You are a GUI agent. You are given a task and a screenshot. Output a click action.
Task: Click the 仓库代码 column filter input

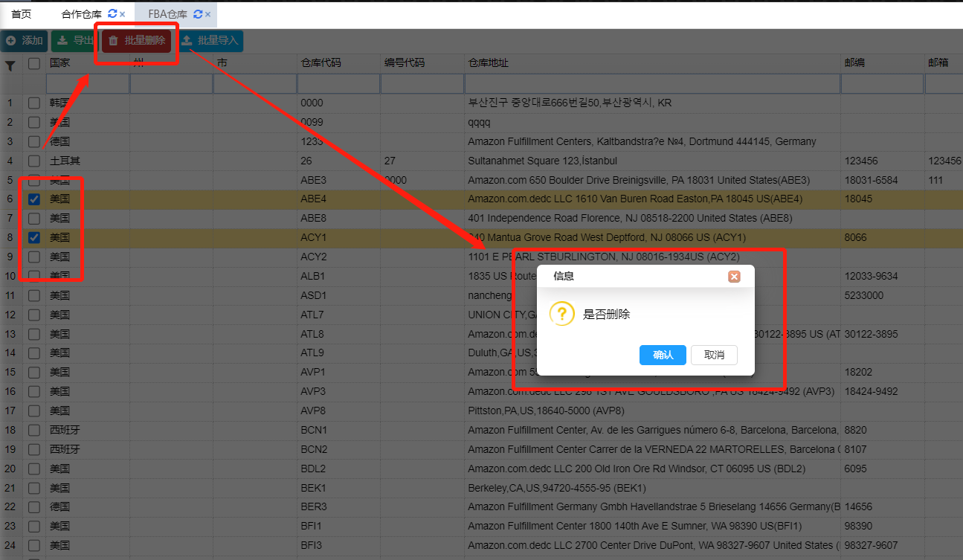pos(338,84)
